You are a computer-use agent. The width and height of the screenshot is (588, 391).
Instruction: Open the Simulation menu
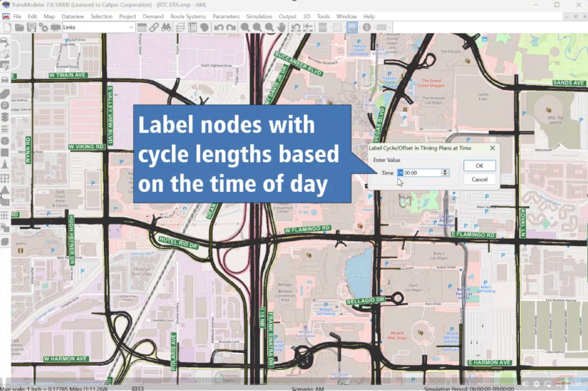pos(259,16)
